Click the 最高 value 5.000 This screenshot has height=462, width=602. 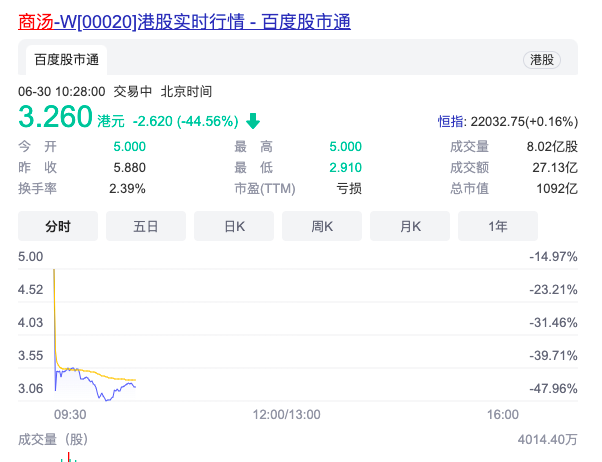click(346, 146)
